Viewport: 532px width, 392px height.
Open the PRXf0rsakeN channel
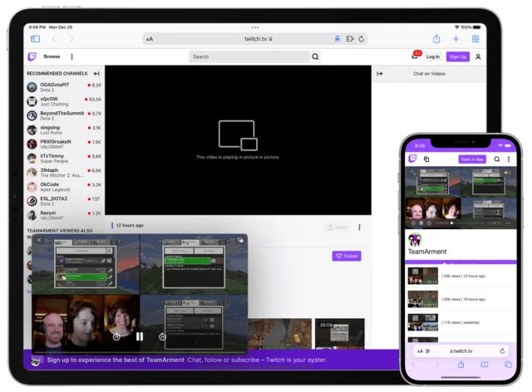click(x=64, y=145)
